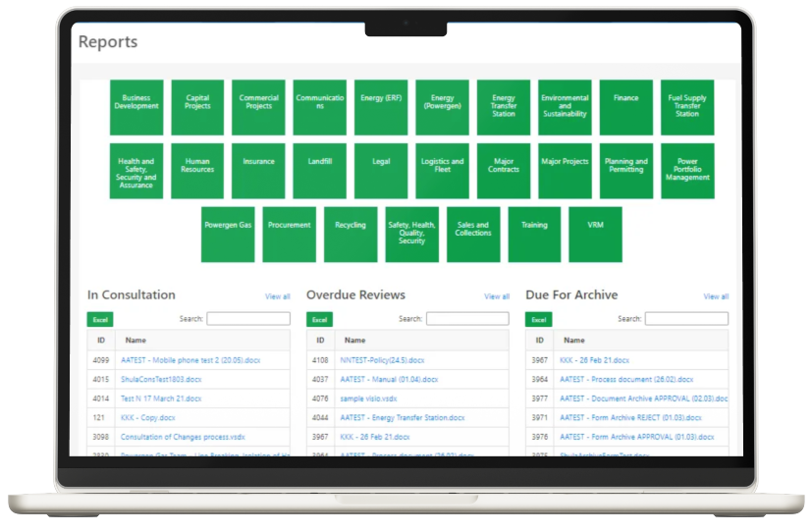This screenshot has height=532, width=811.
Task: Select the VRM tile
Action: tap(595, 234)
